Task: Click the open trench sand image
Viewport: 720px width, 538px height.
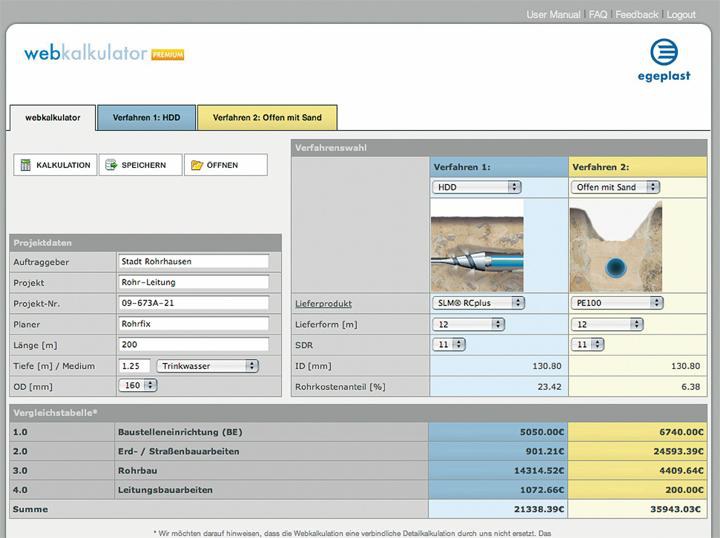Action: coord(615,246)
